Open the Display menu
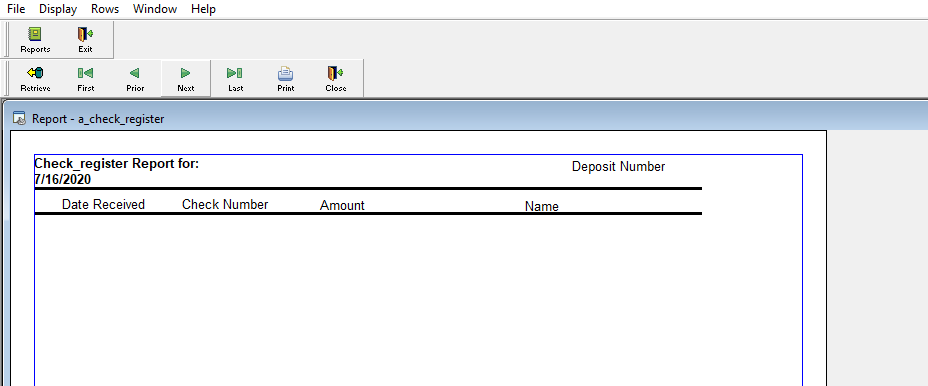The width and height of the screenshot is (928, 386). pos(58,9)
